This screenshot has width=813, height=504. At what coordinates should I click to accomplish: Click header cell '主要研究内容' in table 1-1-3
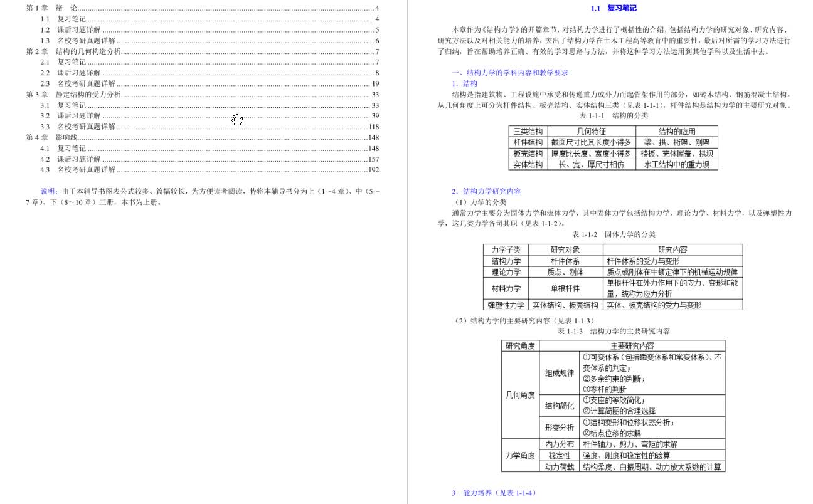click(632, 345)
